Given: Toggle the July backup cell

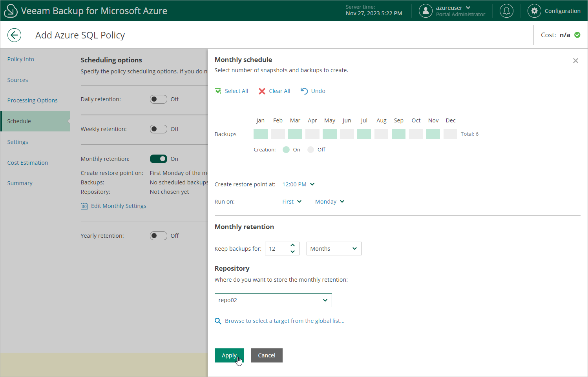Looking at the screenshot, I should click(364, 134).
